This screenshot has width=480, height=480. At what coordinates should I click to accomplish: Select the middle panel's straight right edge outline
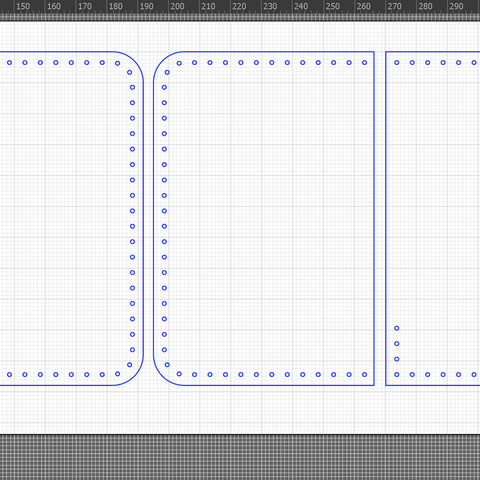374,218
